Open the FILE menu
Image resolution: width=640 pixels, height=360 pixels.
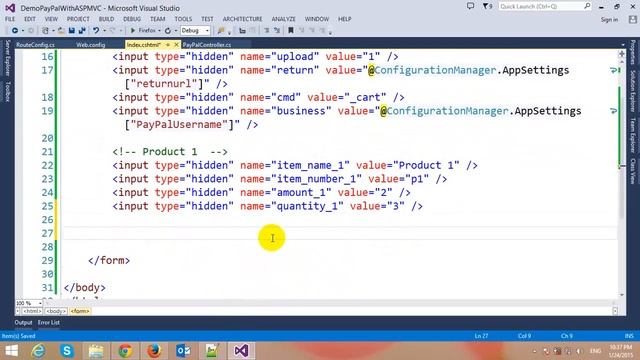pyautogui.click(x=10, y=19)
